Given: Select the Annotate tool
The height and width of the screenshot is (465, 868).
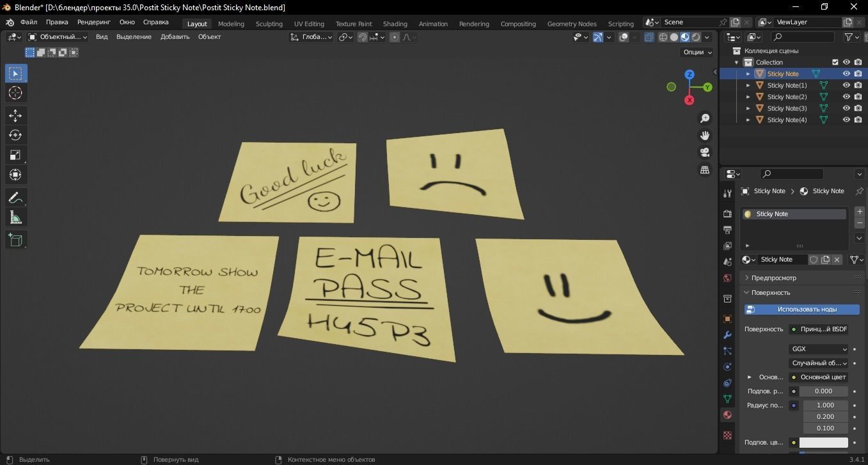Looking at the screenshot, I should 15,197.
